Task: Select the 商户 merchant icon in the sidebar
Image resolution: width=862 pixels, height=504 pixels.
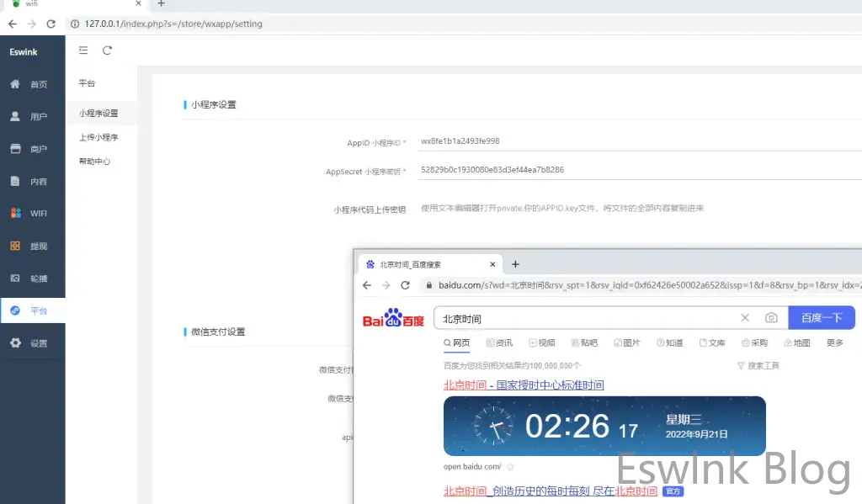Action: 15,149
